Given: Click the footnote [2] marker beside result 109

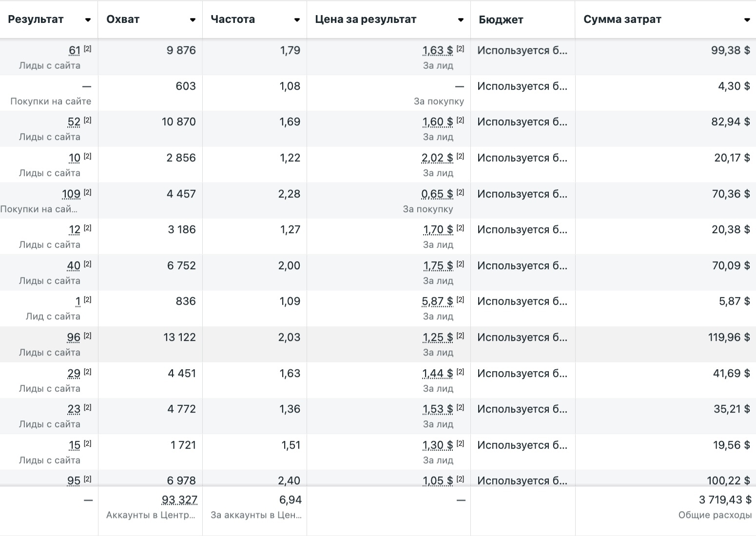Looking at the screenshot, I should (x=87, y=192).
